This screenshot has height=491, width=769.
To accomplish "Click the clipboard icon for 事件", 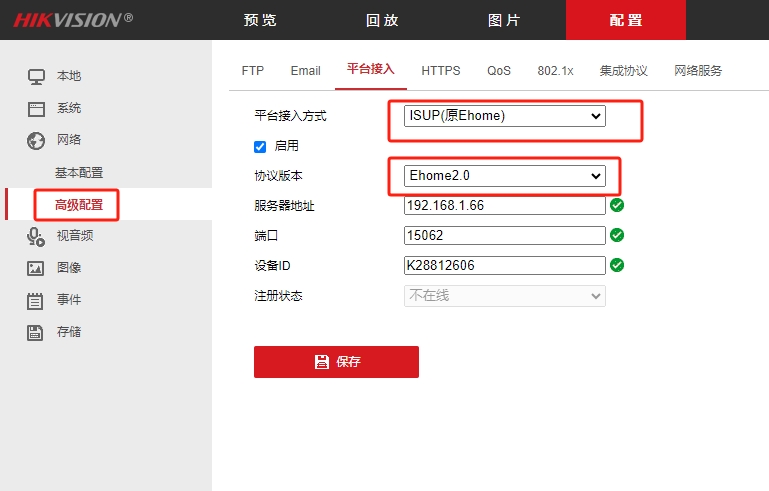I will (36, 300).
